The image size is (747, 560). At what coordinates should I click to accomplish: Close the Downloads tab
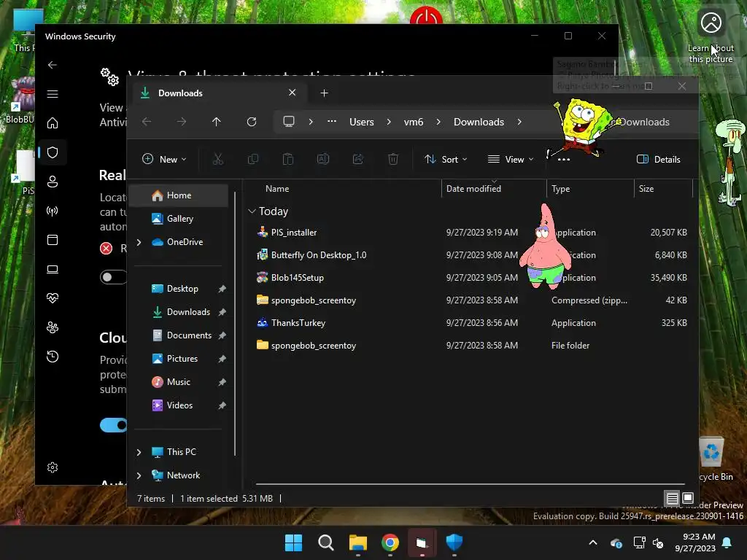292,93
